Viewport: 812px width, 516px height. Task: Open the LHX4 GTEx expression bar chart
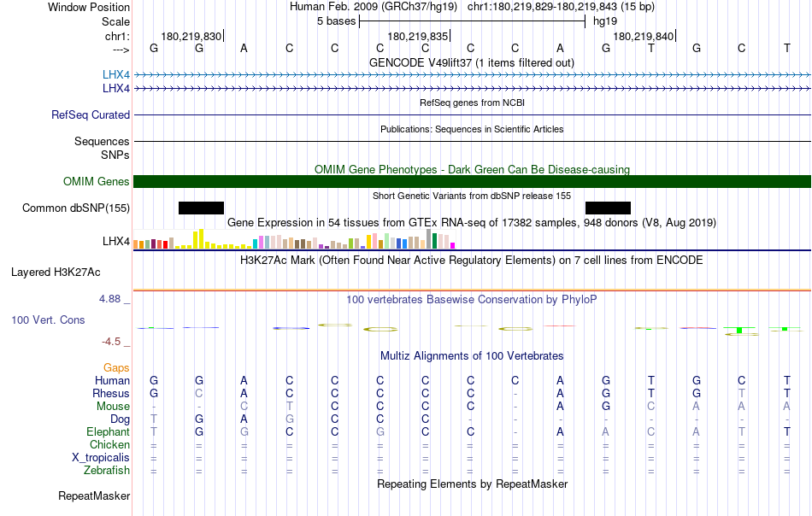pos(294,239)
